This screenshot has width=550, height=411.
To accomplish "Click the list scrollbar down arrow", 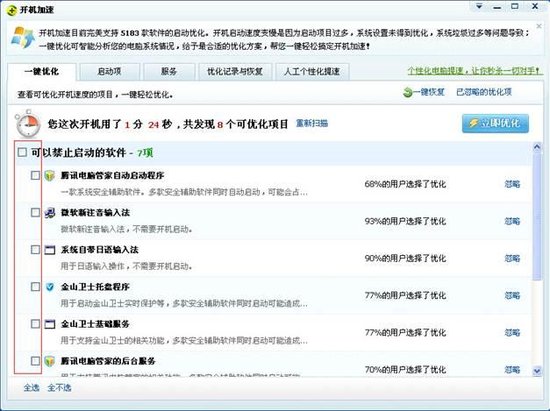I will click(537, 371).
